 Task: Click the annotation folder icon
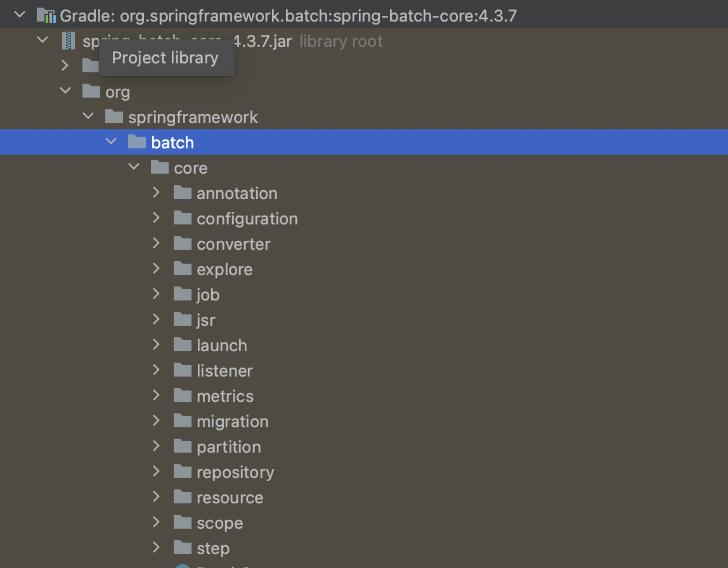pyautogui.click(x=182, y=192)
